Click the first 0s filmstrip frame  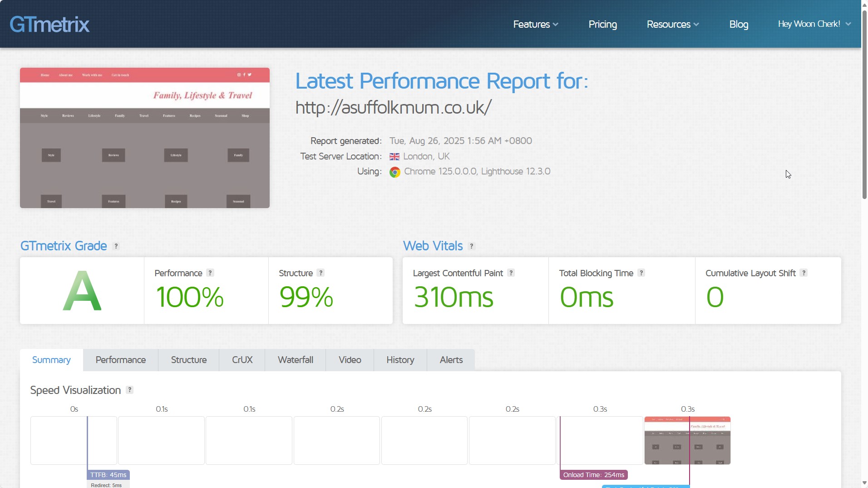pos(74,440)
